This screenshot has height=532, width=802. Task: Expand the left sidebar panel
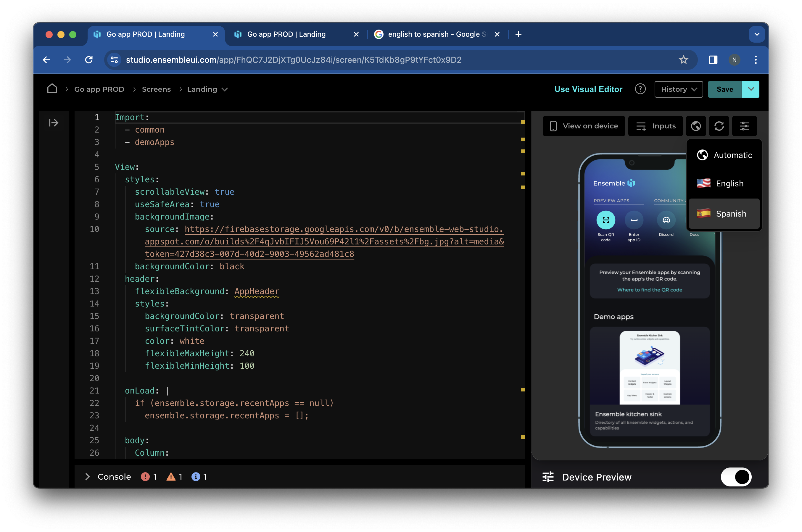(54, 122)
